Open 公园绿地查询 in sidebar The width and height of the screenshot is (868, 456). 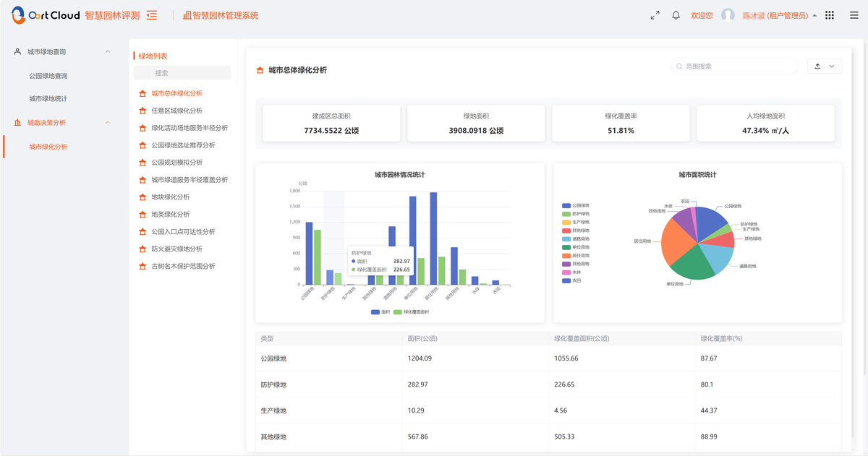pos(48,76)
